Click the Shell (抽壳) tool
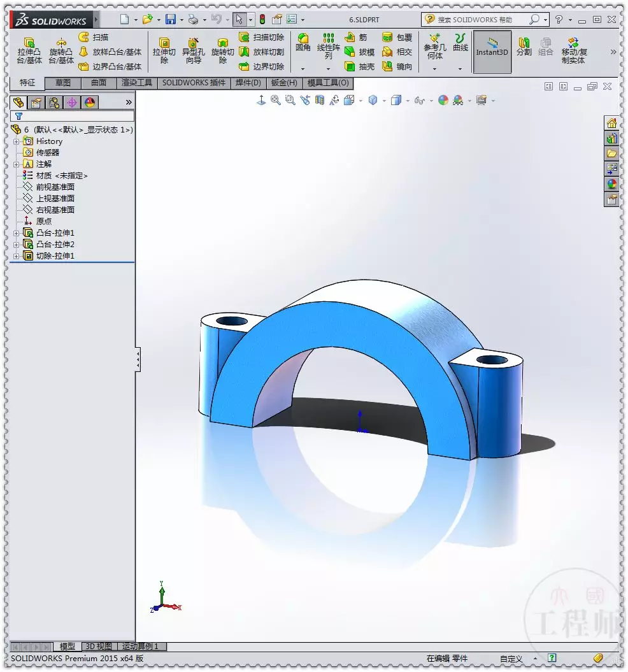 tap(360, 66)
